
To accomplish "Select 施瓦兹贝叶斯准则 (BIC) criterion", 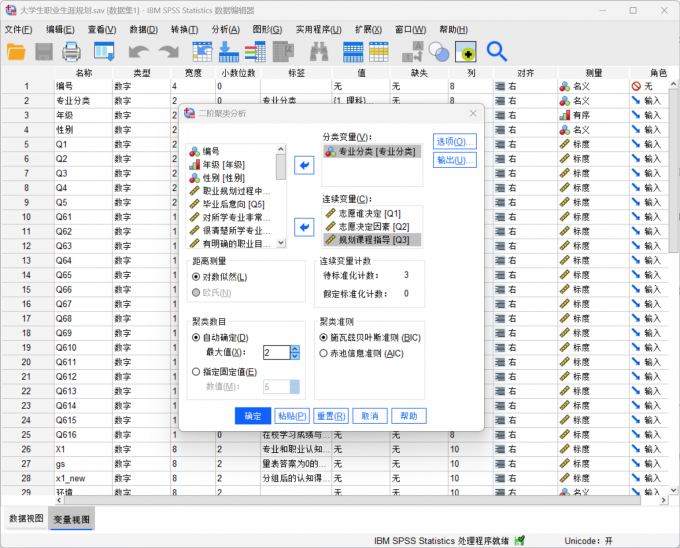I will click(370, 337).
